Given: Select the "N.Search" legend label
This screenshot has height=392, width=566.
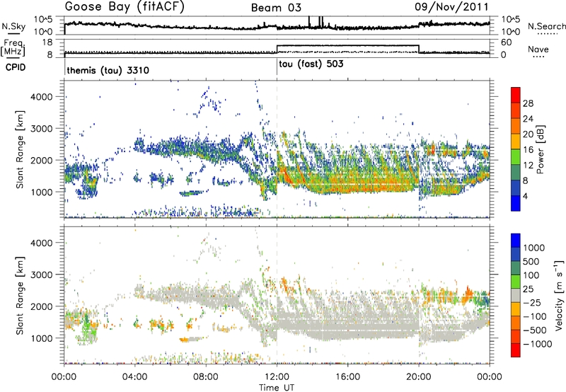Looking at the screenshot, I should (x=546, y=26).
